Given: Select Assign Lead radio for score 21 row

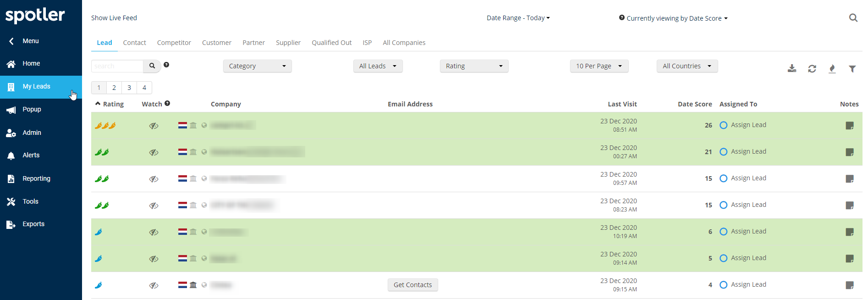Looking at the screenshot, I should tap(723, 152).
